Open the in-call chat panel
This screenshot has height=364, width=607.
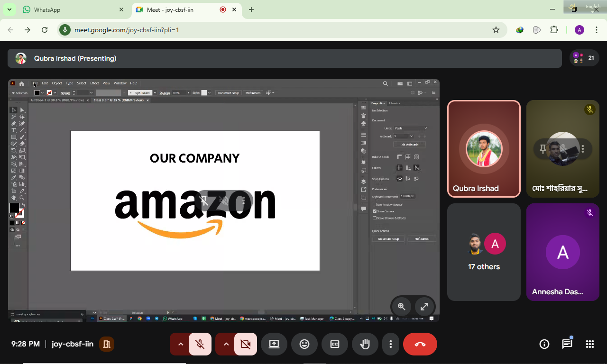tap(567, 344)
